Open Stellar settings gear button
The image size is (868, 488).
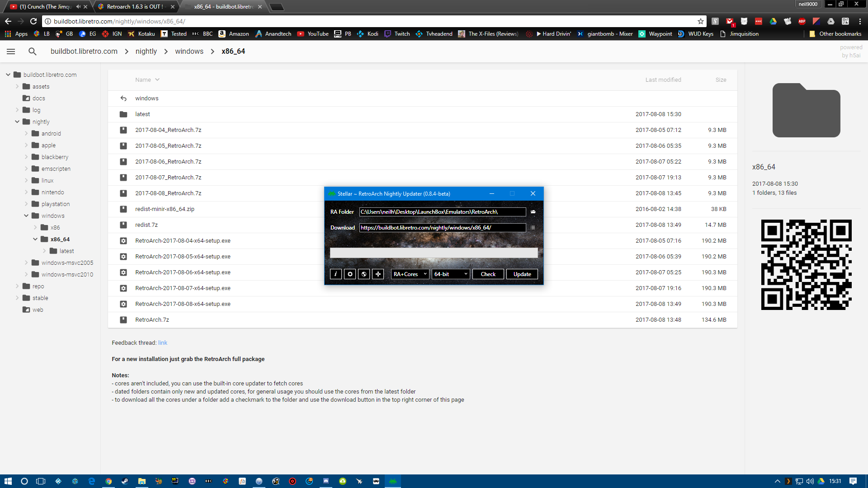pos(350,274)
